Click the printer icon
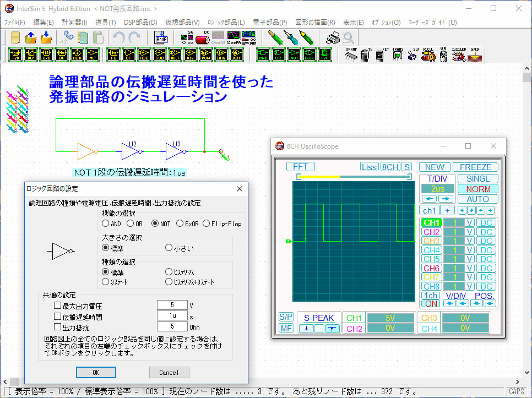 tap(333, 37)
